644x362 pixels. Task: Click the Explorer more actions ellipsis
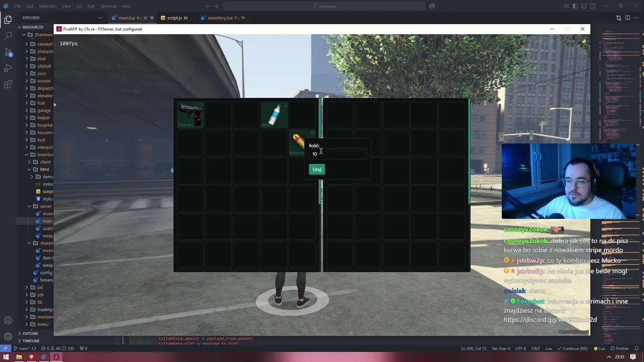click(100, 18)
